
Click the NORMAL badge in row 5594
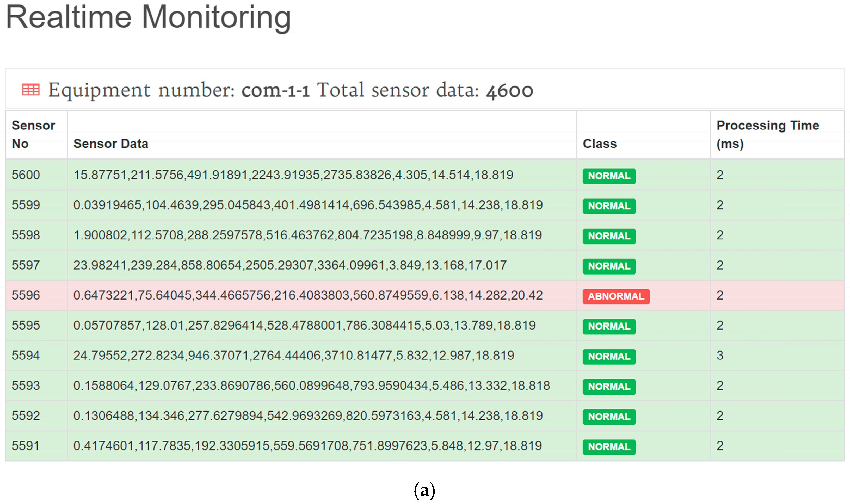click(x=609, y=356)
